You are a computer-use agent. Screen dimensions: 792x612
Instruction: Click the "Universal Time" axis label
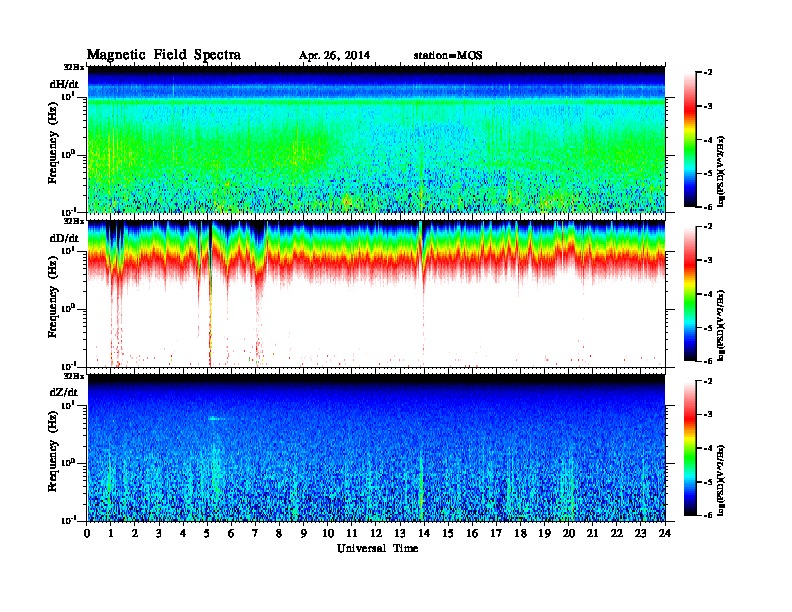378,548
